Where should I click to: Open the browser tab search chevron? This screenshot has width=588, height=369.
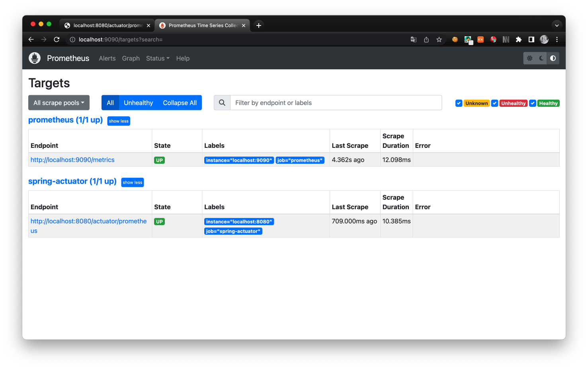pos(557,25)
